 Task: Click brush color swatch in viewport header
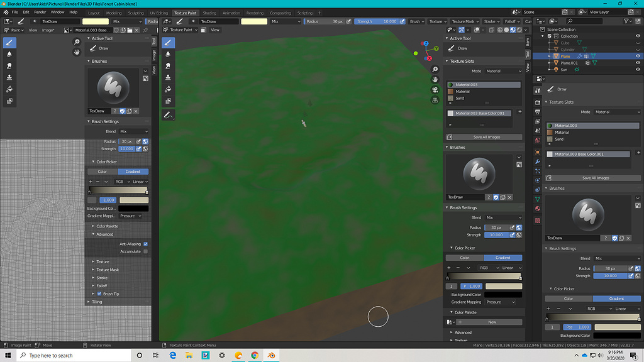[x=254, y=21]
